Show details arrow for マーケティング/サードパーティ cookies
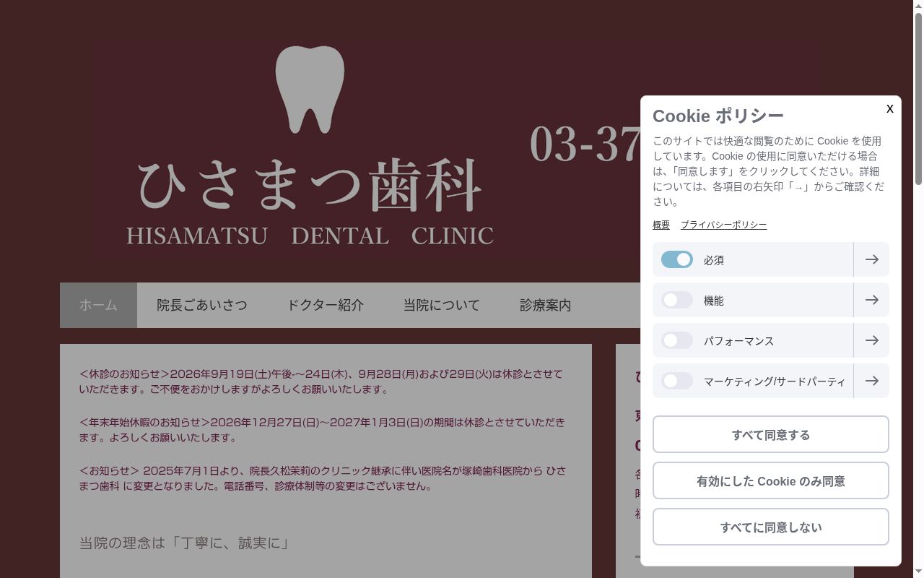The width and height of the screenshot is (924, 578). click(x=871, y=381)
